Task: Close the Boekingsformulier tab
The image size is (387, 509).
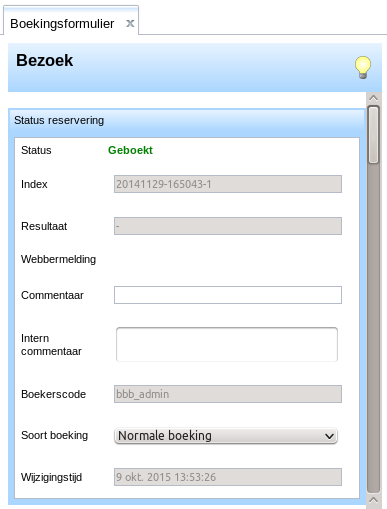Action: pyautogui.click(x=130, y=23)
